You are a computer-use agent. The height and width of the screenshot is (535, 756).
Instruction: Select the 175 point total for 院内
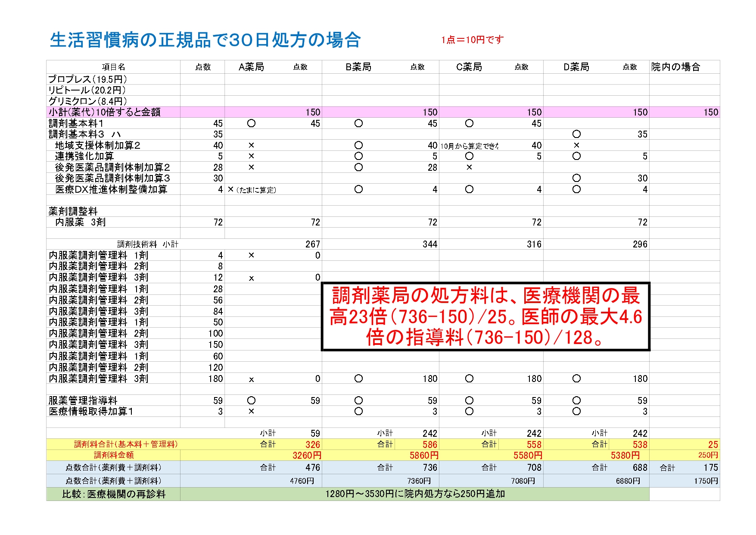point(711,467)
